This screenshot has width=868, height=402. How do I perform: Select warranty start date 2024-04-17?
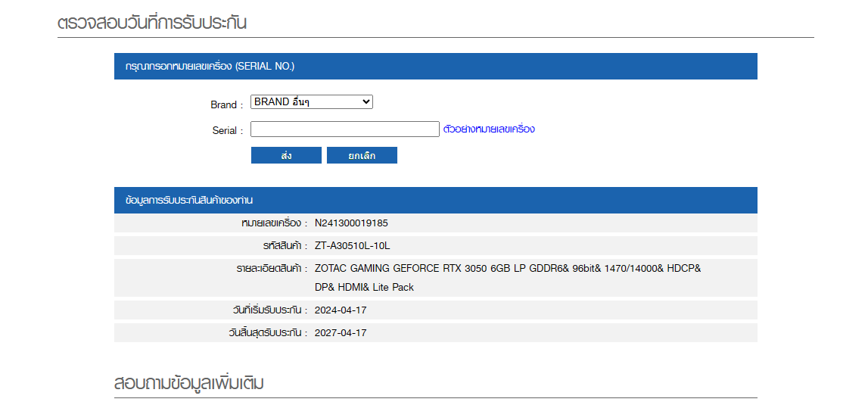[341, 310]
